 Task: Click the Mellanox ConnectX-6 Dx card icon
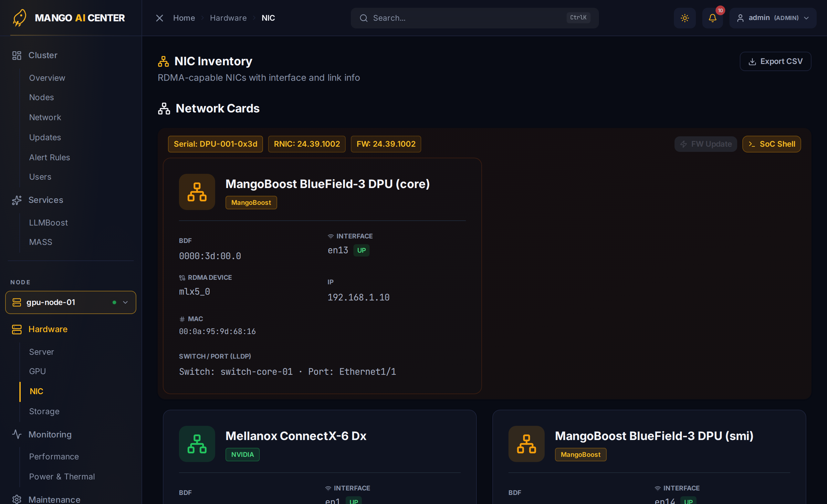point(197,444)
